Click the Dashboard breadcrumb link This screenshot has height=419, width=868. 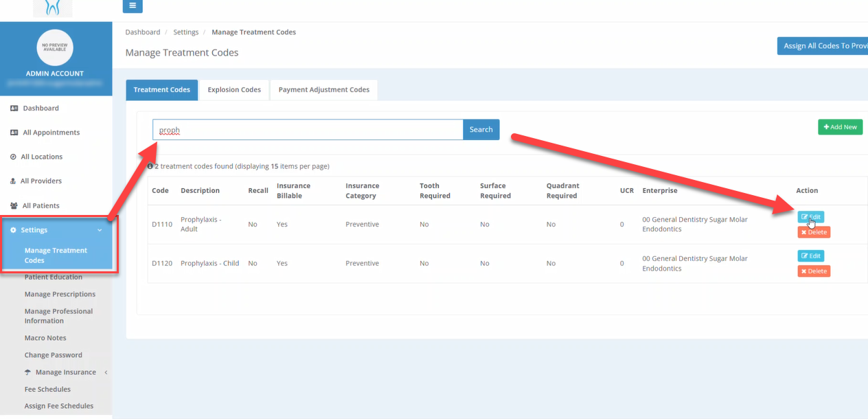click(x=143, y=32)
